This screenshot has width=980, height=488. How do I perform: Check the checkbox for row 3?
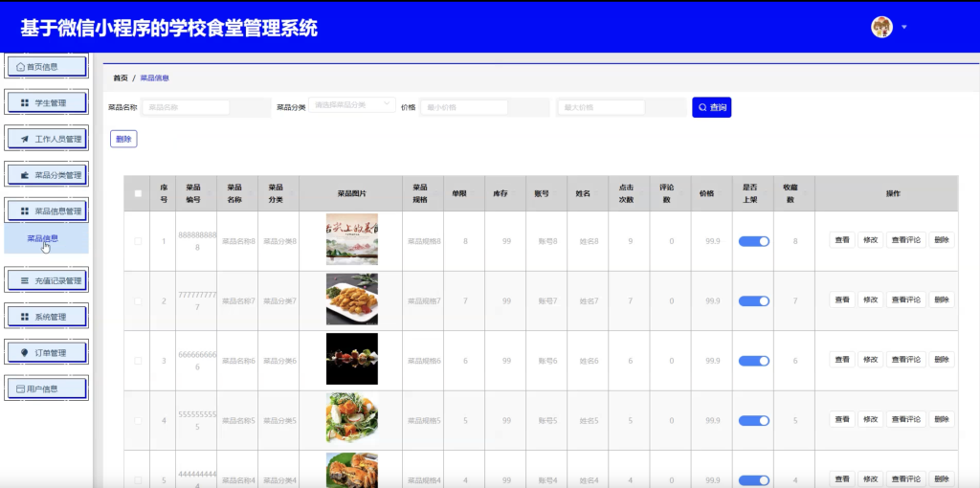[138, 361]
